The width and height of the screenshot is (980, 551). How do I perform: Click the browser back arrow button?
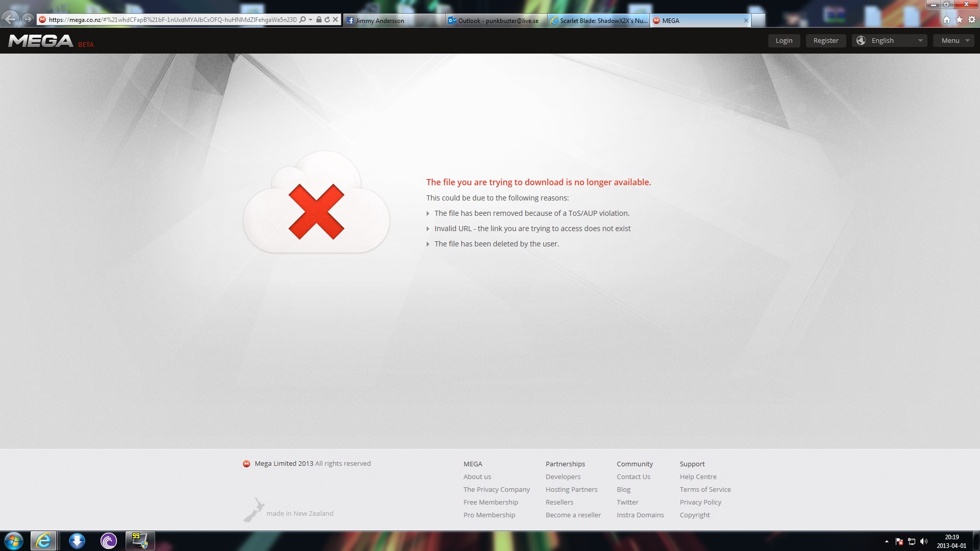point(10,19)
